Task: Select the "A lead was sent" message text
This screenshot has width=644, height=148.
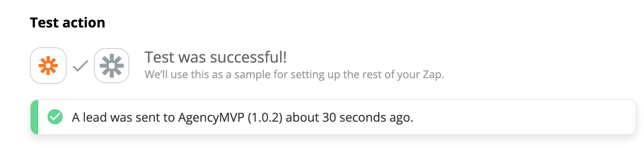Action: [x=242, y=117]
